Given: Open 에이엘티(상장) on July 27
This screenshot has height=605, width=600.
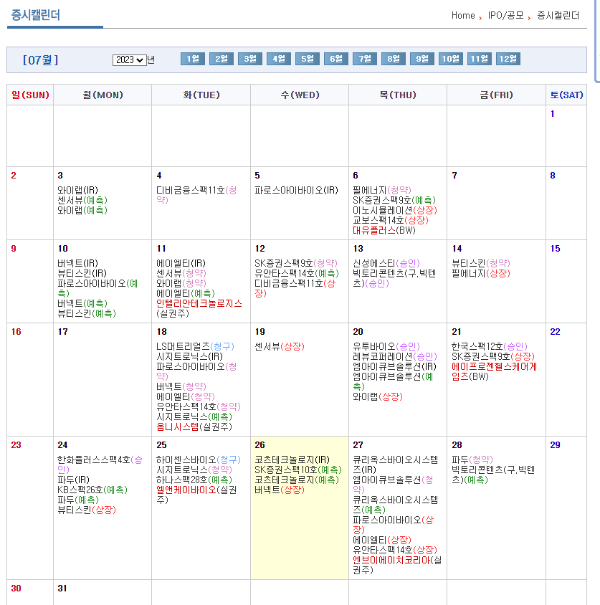Looking at the screenshot, I should [x=382, y=539].
